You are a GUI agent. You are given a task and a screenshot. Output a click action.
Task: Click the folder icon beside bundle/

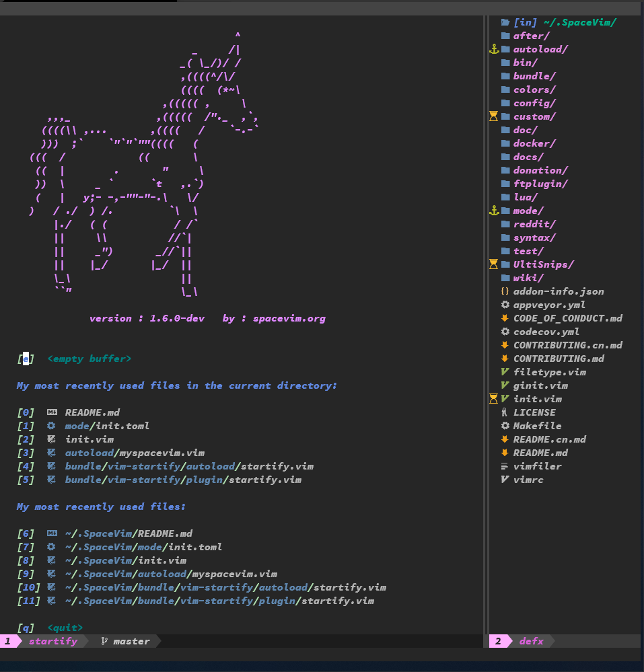tap(505, 76)
